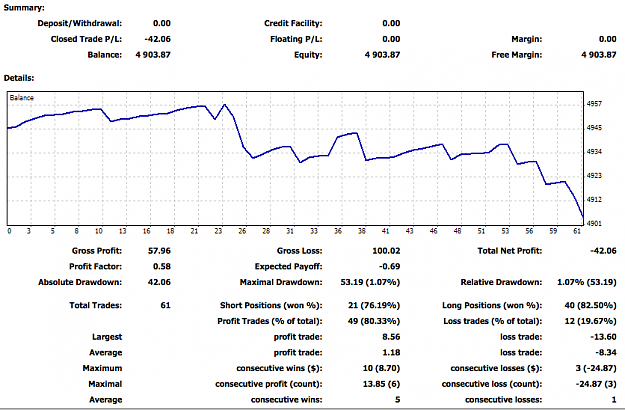Viewport: 625px width, 410px height.
Task: Click the Loss trades value 12 (19.67%)
Action: click(x=590, y=321)
